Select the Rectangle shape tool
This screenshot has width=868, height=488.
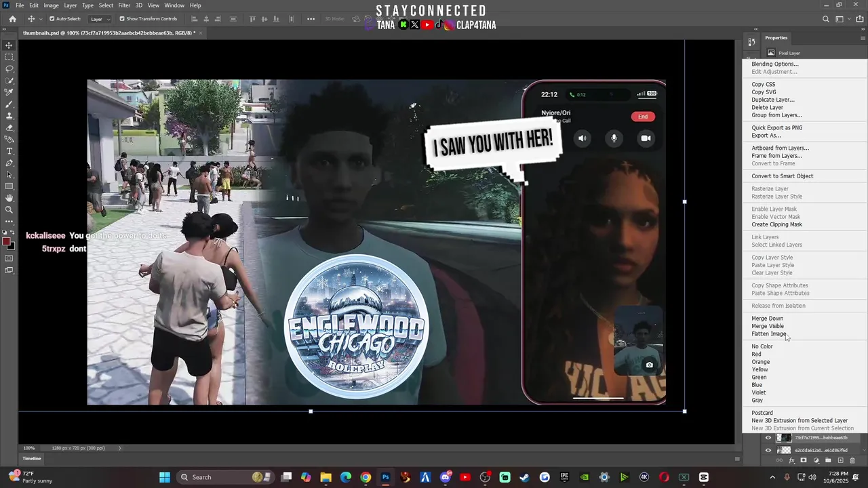9,186
